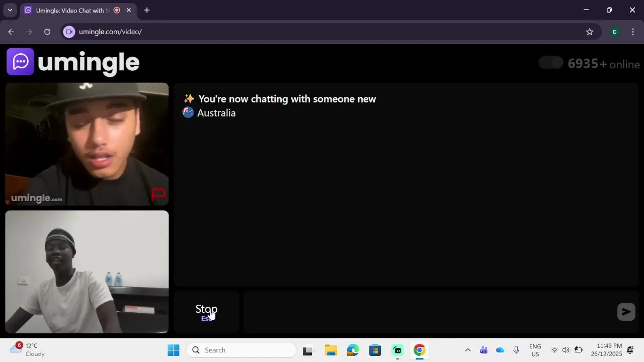
Task: Click the battery status icon
Action: click(579, 350)
